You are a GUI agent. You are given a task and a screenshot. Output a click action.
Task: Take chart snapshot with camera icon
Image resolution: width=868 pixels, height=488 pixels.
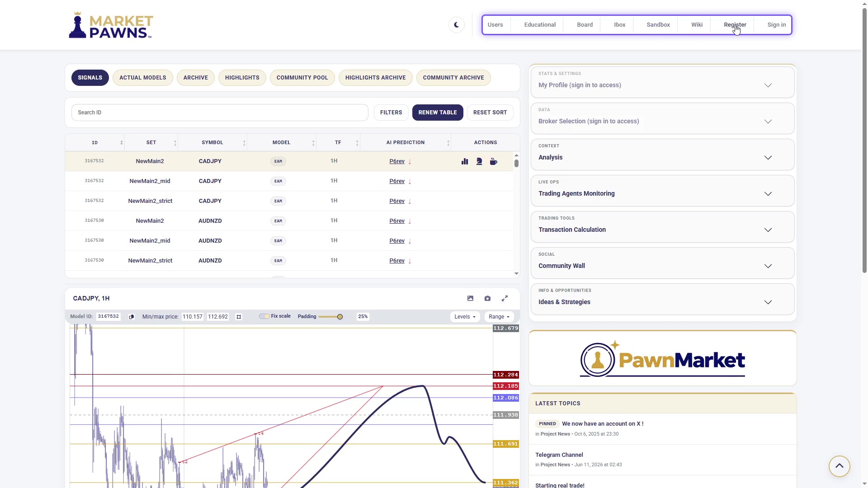(487, 298)
